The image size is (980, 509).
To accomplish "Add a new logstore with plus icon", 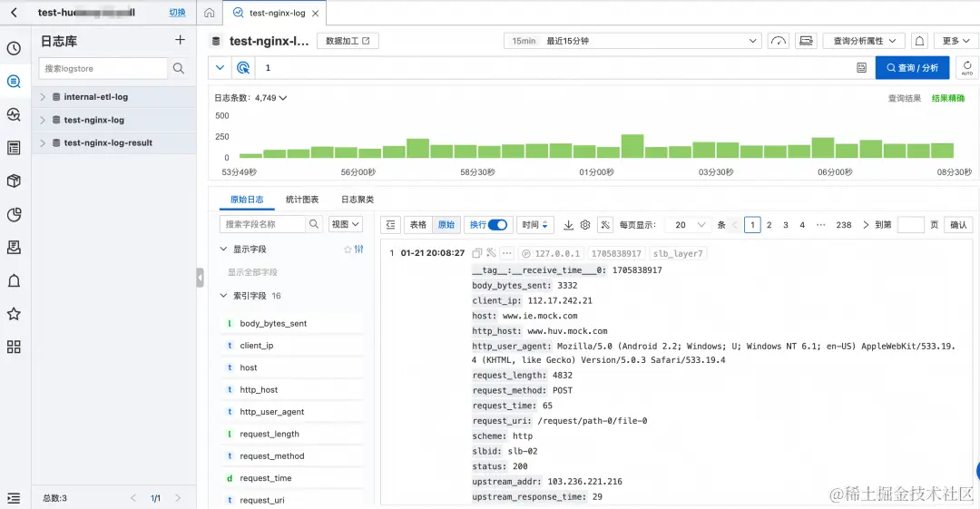I will (x=180, y=40).
